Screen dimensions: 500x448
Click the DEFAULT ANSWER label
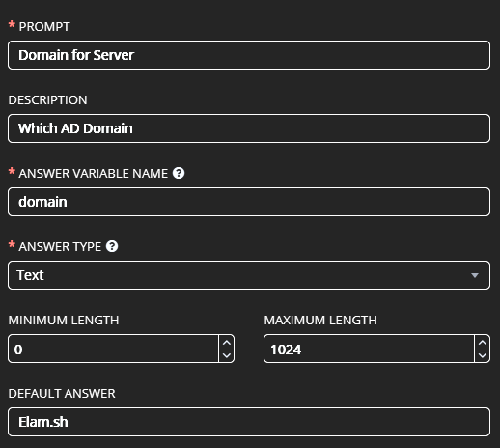(x=62, y=394)
